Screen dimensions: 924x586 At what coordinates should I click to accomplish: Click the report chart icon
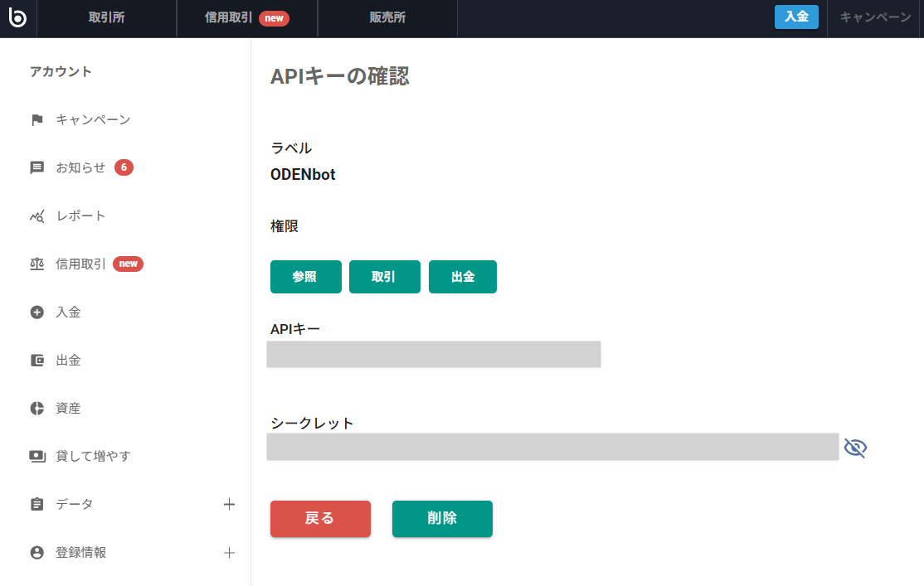pyautogui.click(x=36, y=216)
